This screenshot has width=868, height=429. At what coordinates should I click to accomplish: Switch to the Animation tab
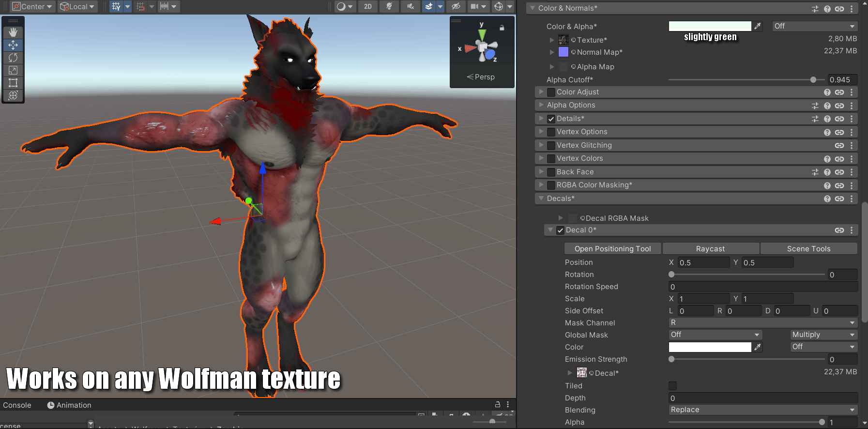point(69,405)
